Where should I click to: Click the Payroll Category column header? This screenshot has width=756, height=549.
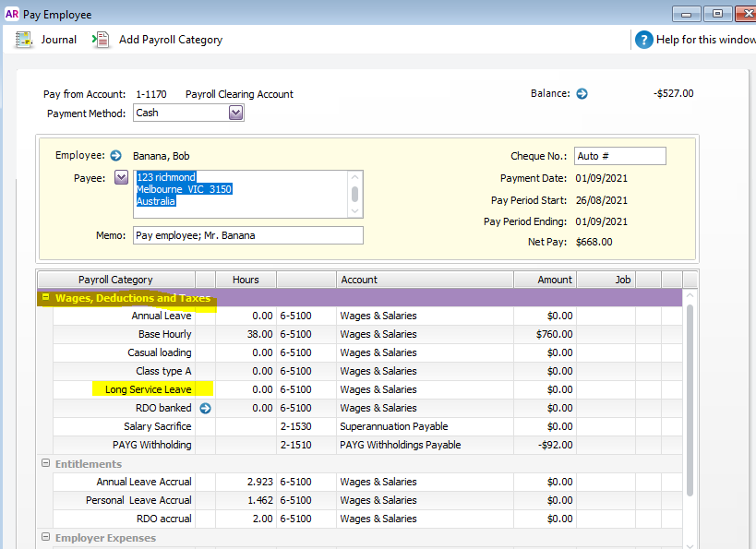(x=115, y=280)
